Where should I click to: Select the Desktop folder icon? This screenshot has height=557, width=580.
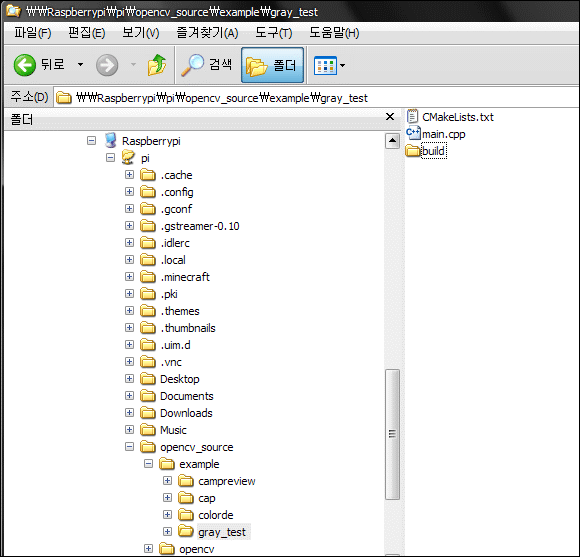[x=148, y=379]
